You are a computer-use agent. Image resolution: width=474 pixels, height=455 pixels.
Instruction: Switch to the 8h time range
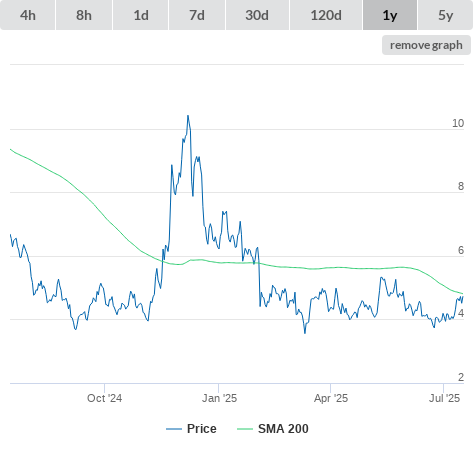click(84, 15)
